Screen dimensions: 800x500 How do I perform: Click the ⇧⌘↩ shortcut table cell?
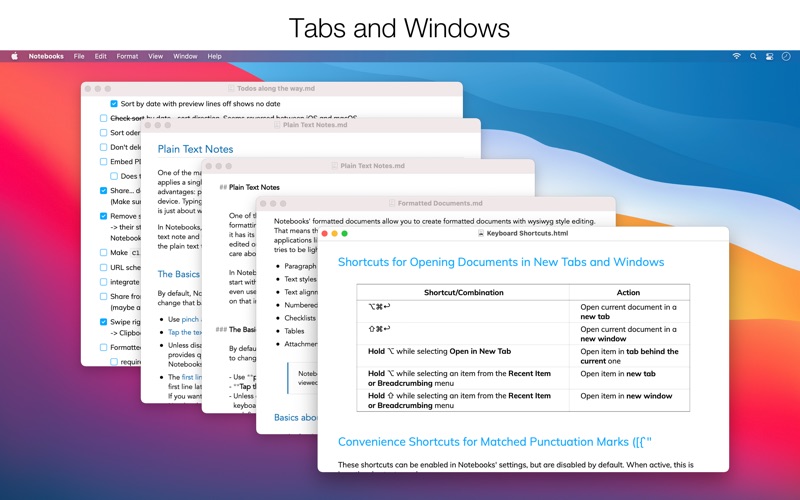coord(463,333)
